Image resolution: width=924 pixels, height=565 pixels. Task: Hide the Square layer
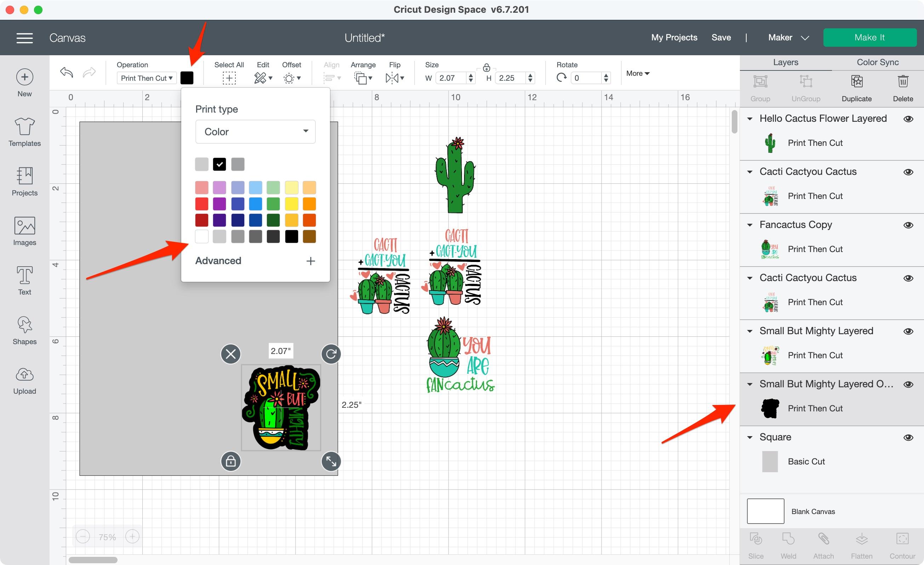point(908,438)
